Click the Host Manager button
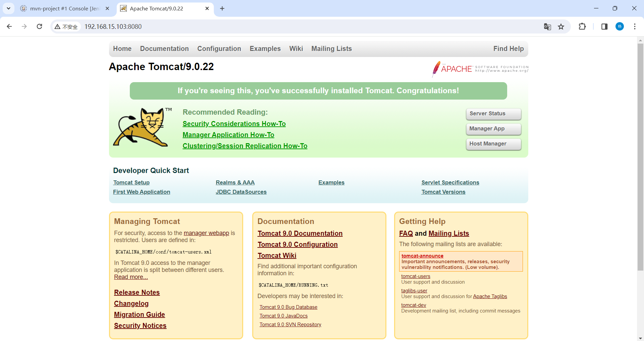 493,144
